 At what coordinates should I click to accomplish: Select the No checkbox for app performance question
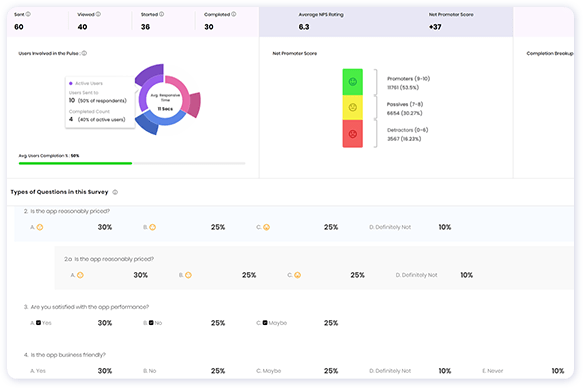(x=151, y=323)
